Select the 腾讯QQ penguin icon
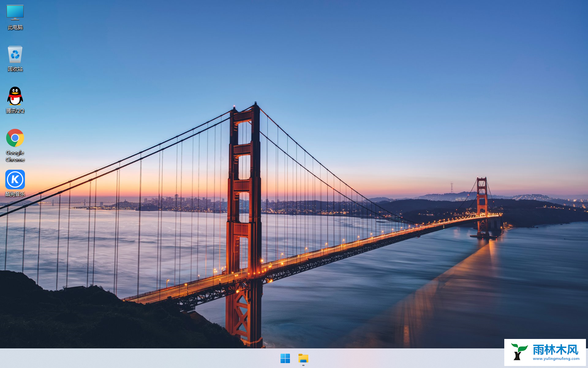 (x=15, y=100)
